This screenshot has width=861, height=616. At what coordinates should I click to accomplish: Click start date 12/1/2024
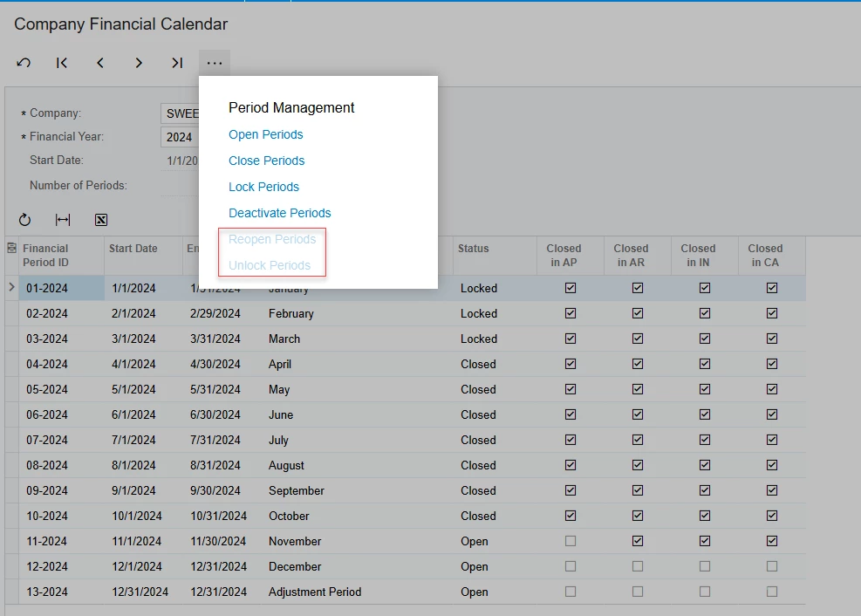point(137,566)
